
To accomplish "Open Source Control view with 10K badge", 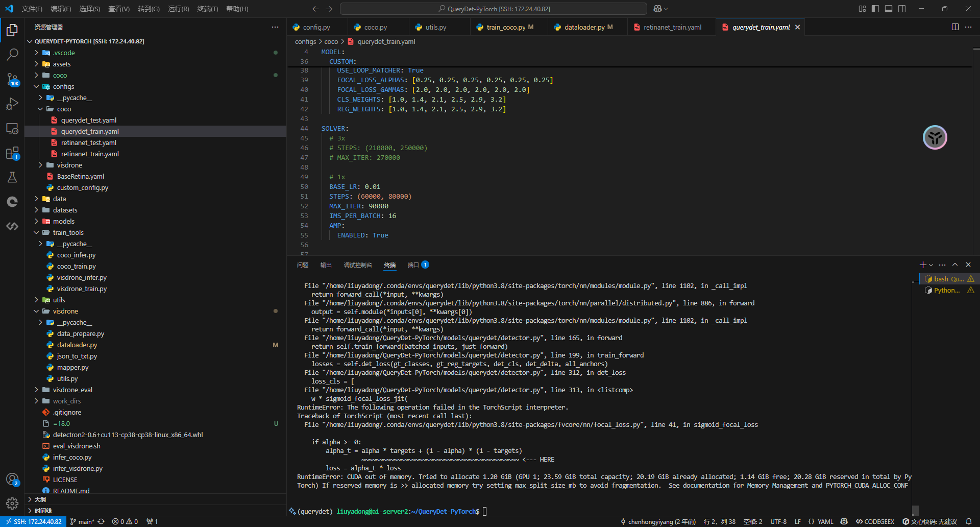I will tap(12, 79).
